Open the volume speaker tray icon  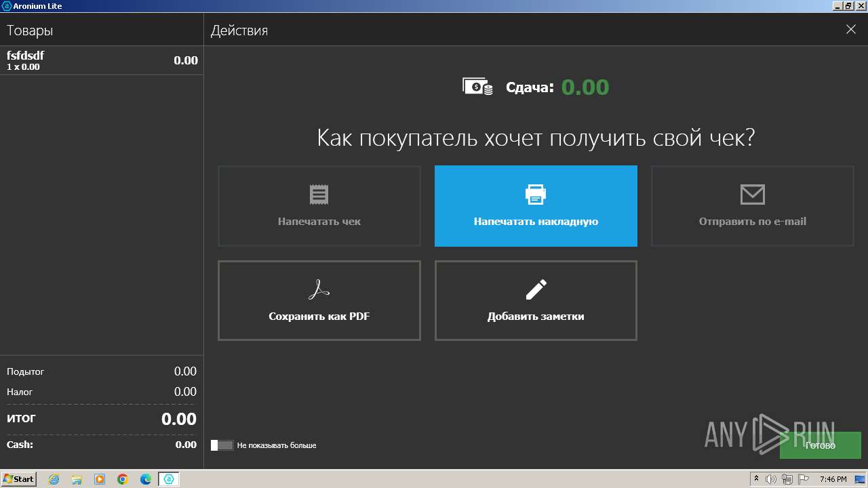(772, 479)
